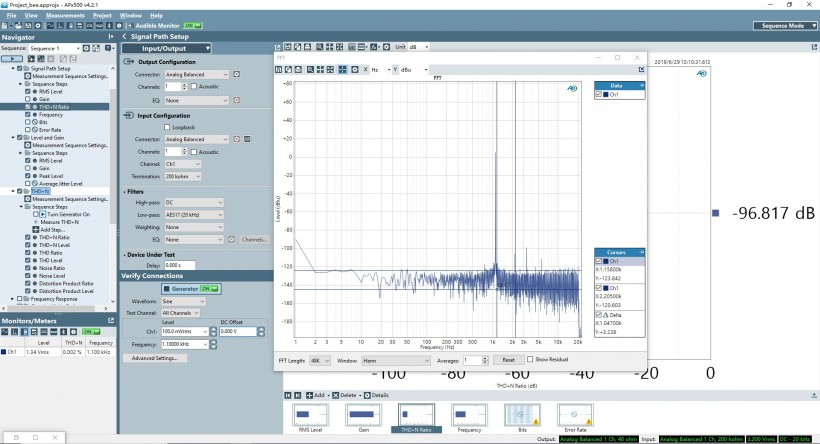The width and height of the screenshot is (820, 444).
Task: Click the Ch1 blue color swatch in Data legend
Action: (606, 94)
